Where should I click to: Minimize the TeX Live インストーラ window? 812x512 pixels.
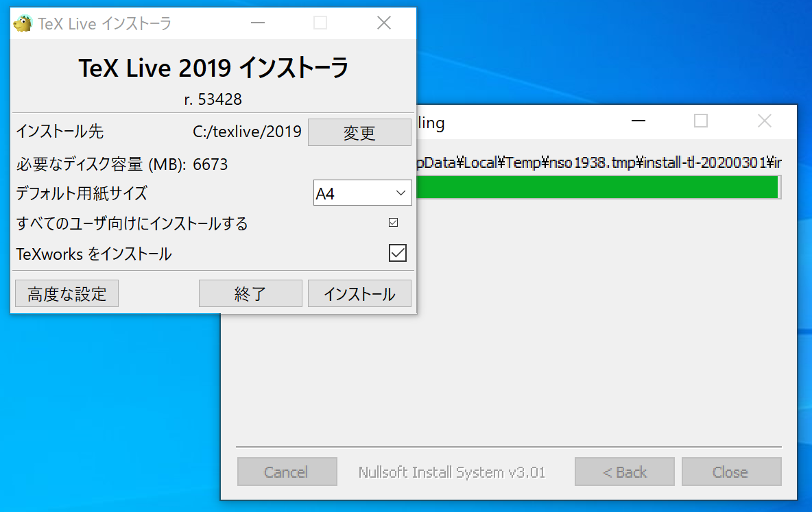257,23
